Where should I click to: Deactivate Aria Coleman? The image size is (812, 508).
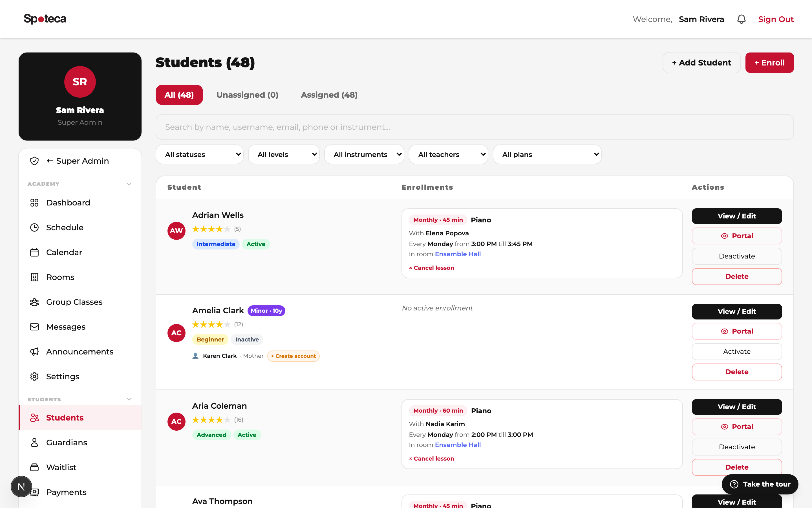point(737,447)
